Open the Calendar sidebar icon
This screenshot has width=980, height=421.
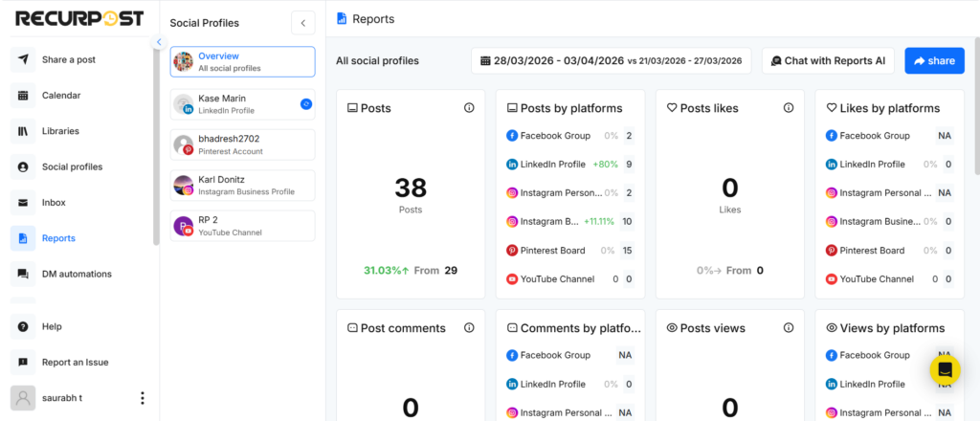coord(23,95)
